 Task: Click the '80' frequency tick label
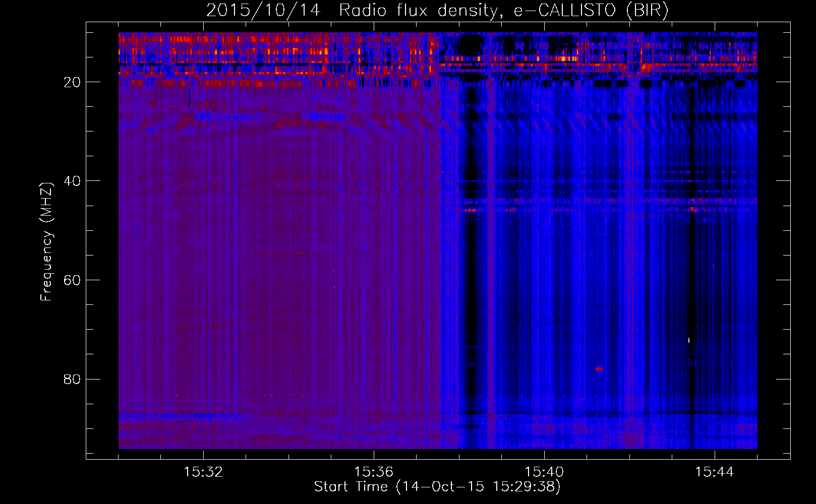72,379
